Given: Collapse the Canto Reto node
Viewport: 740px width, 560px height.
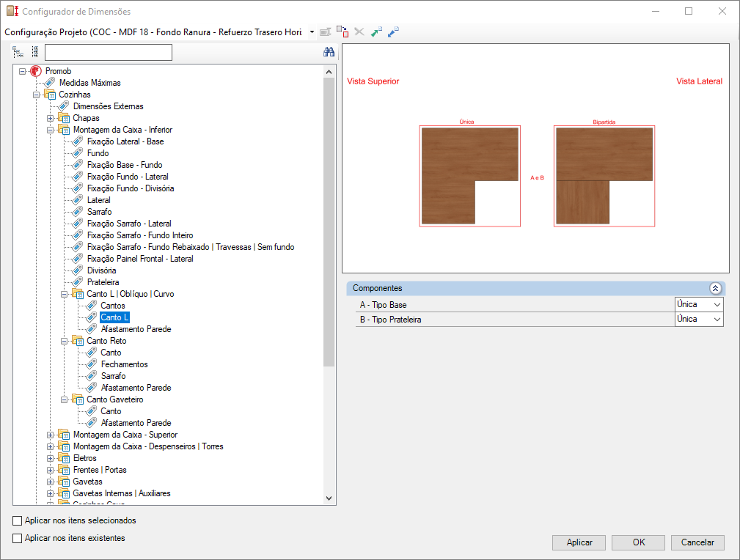Looking at the screenshot, I should click(65, 341).
